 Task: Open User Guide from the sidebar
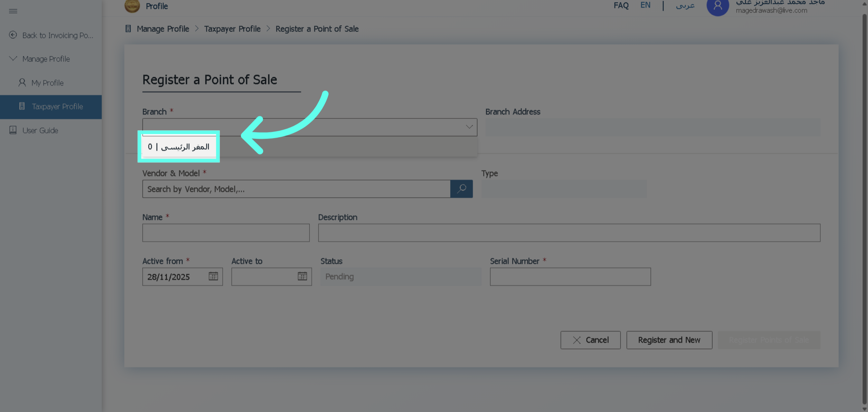tap(40, 130)
